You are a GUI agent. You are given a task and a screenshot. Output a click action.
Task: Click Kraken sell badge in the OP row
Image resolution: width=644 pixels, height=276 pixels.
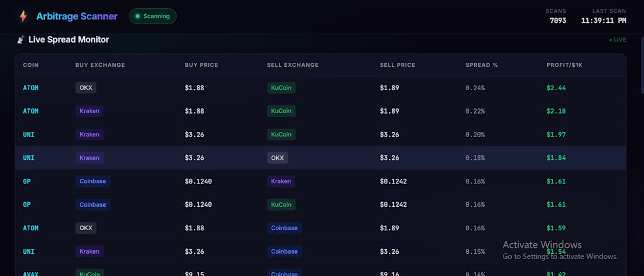point(281,182)
